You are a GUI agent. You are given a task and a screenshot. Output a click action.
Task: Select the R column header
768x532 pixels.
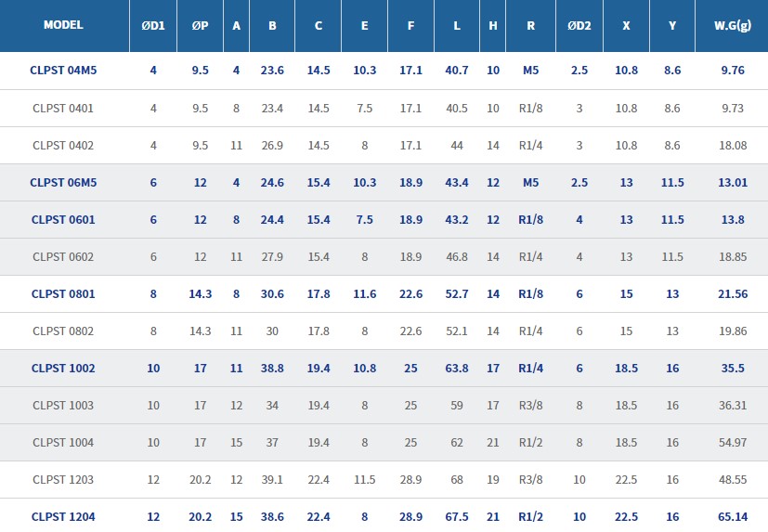pyautogui.click(x=530, y=25)
